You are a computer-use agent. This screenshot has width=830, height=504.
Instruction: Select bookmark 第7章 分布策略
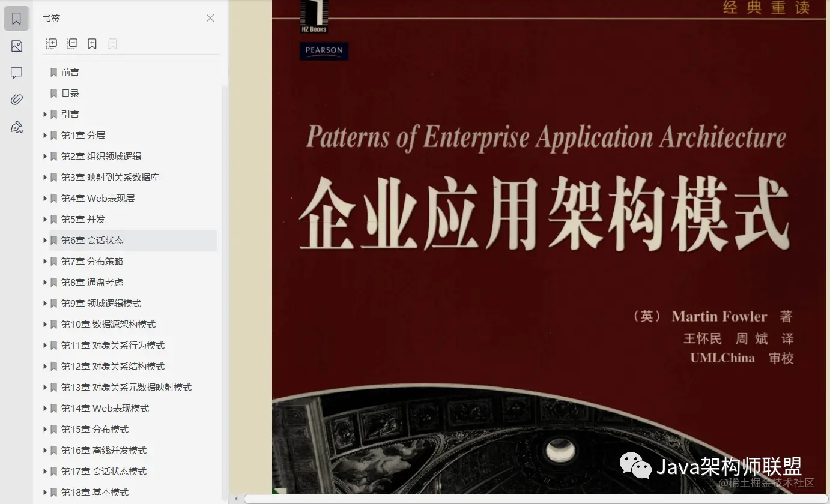point(92,261)
